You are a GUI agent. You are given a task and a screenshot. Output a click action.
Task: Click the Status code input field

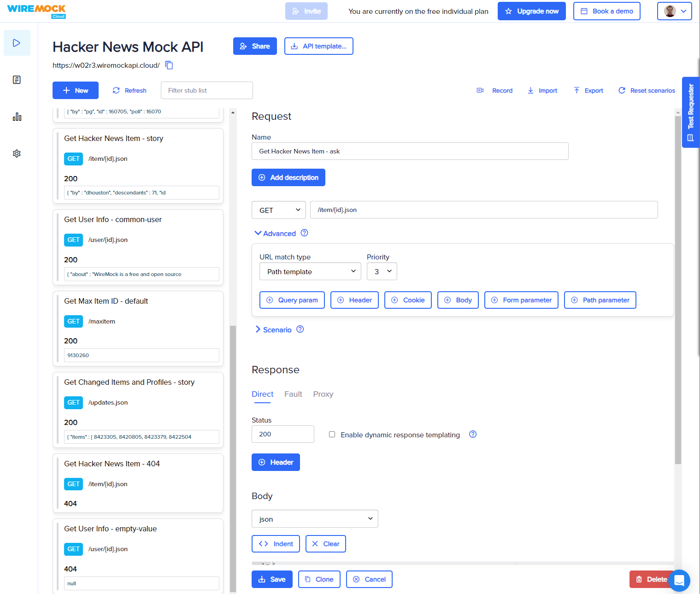283,434
